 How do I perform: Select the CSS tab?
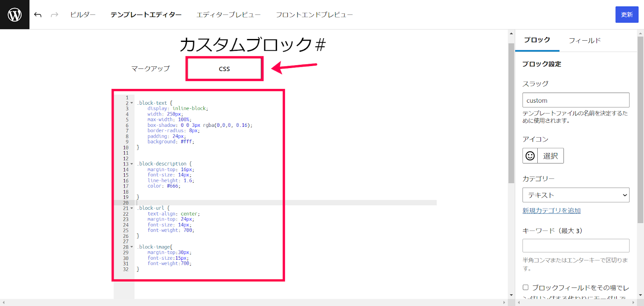[x=224, y=69]
